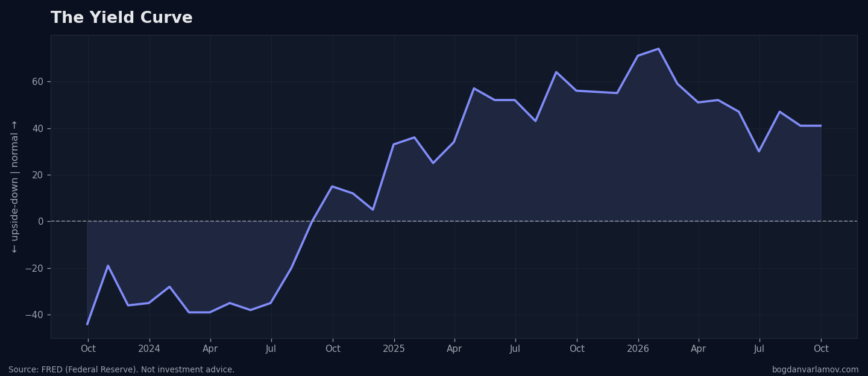Click the y-axis tick label 20
Image resolution: width=868 pixels, height=376 pixels.
click(37, 175)
